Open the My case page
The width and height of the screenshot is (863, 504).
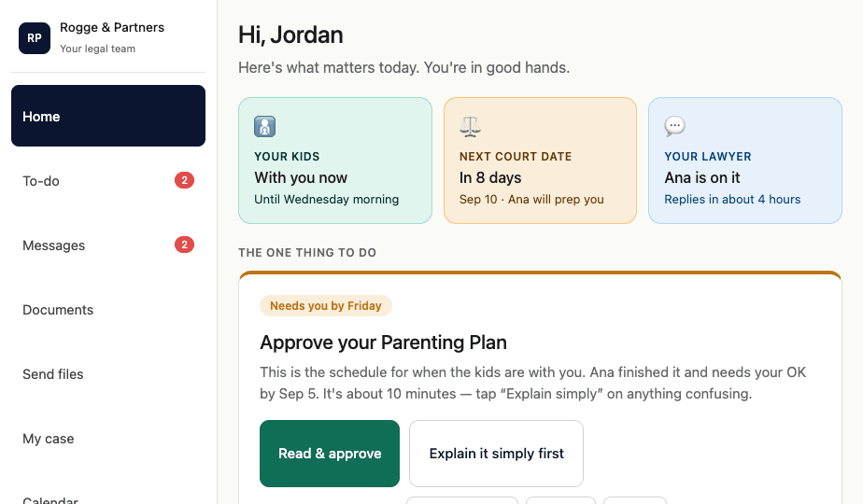point(108,438)
